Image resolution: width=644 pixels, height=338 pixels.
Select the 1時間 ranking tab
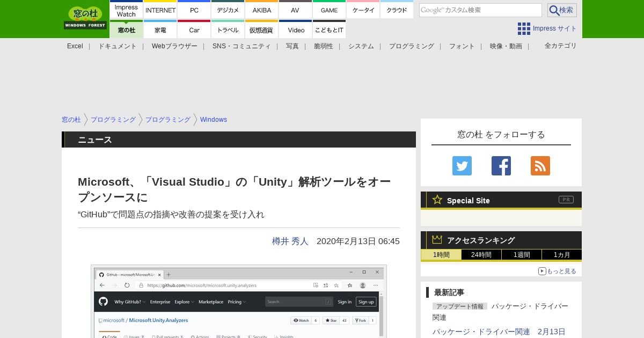coord(441,255)
